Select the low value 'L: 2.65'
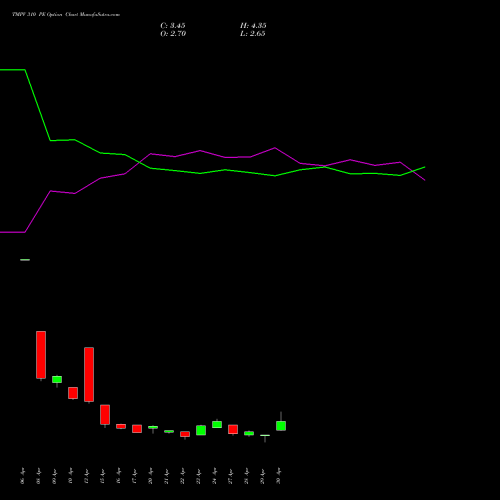 coord(253,34)
